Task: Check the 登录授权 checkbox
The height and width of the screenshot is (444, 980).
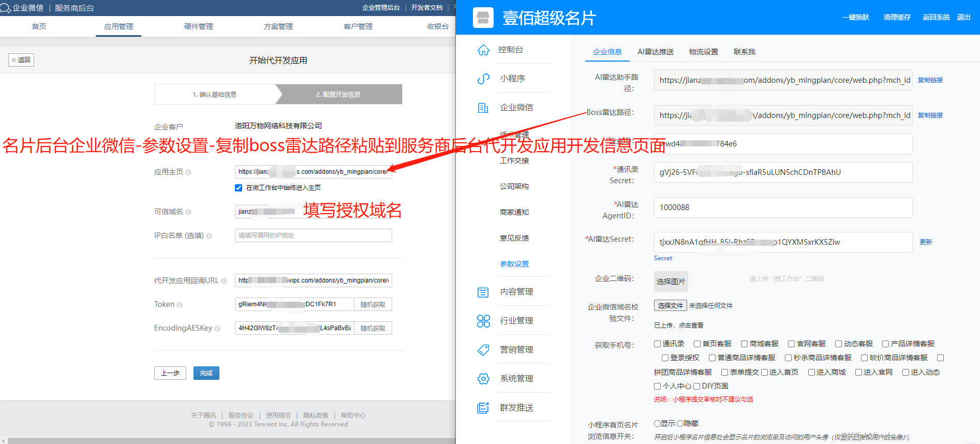Action: pyautogui.click(x=665, y=358)
